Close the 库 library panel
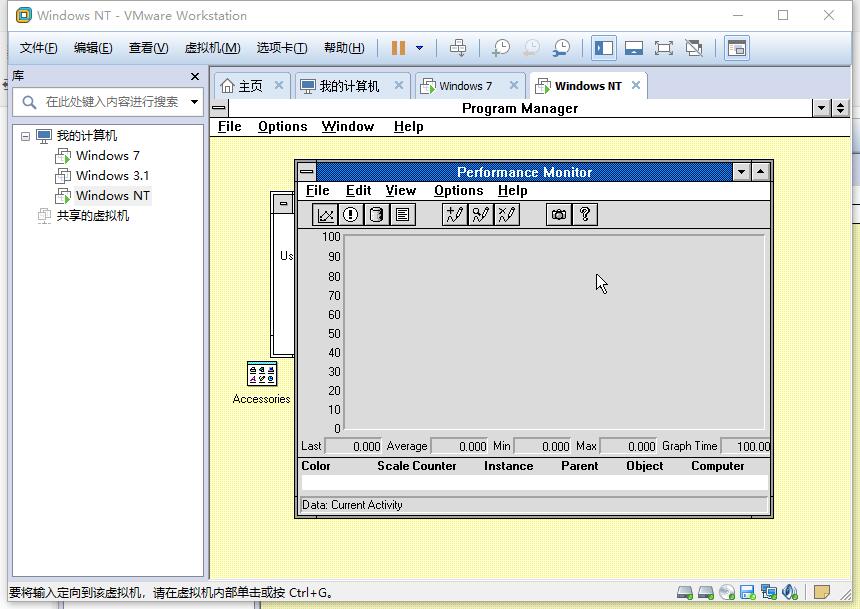This screenshot has width=860, height=609. 195,76
